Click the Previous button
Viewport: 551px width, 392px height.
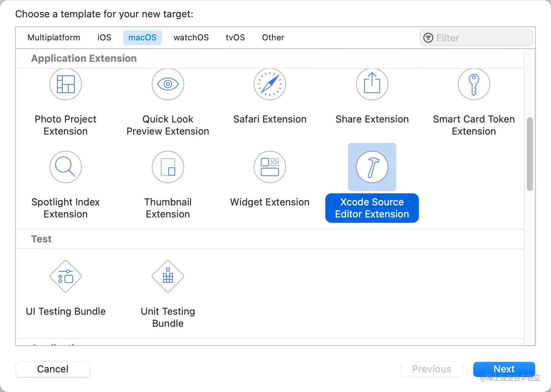pyautogui.click(x=432, y=369)
